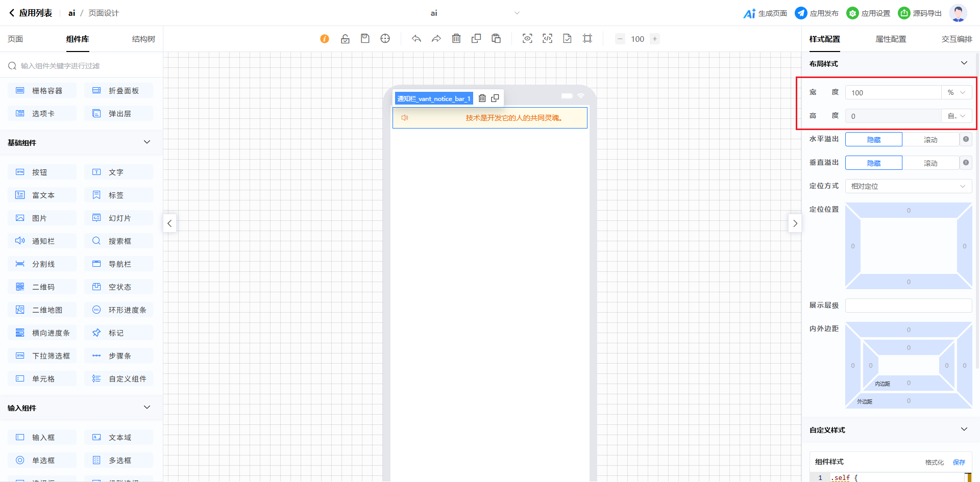Click the orange info icon
This screenshot has width=980, height=482.
tap(325, 39)
